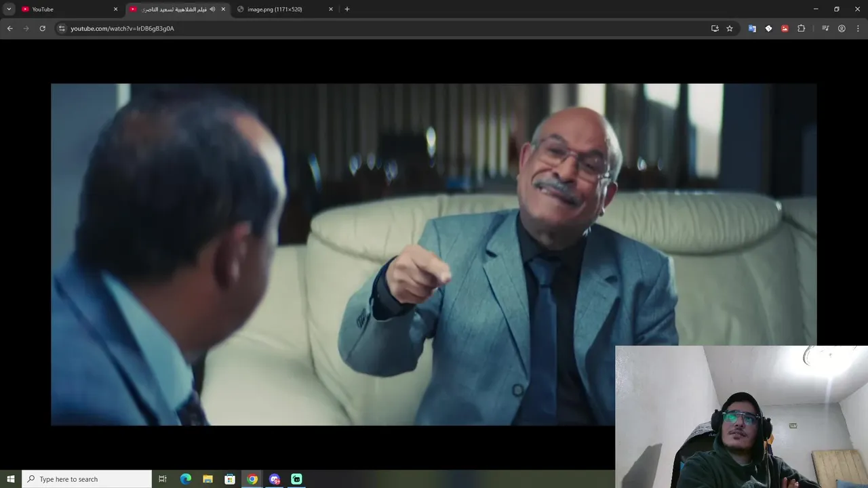The width and height of the screenshot is (868, 488).
Task: Mute the tab playing audio via speaker icon
Action: point(212,9)
